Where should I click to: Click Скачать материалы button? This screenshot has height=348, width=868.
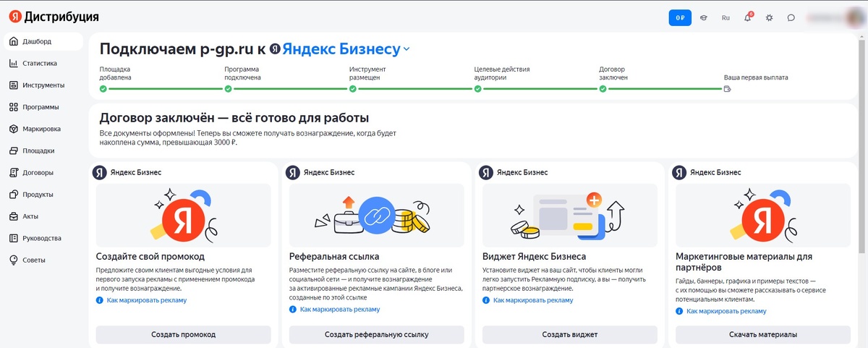763,334
